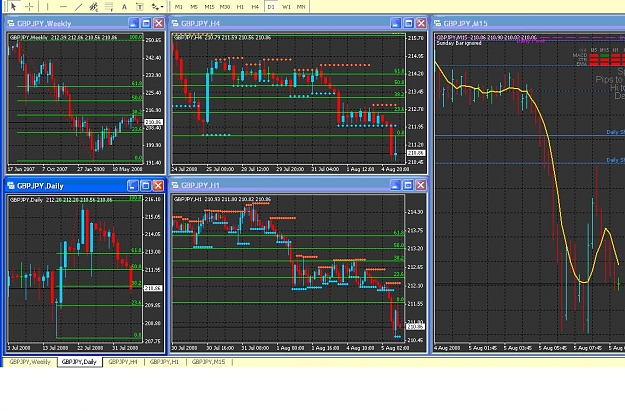Image resolution: width=625 pixels, height=411 pixels.
Task: Select the text 'A' tool
Action: [x=124, y=6]
